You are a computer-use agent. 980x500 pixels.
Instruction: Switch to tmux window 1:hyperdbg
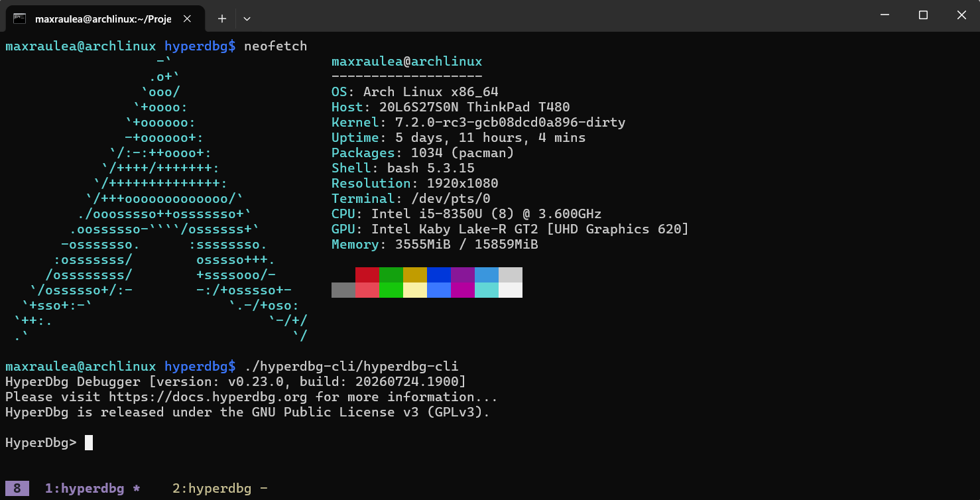[93, 489]
